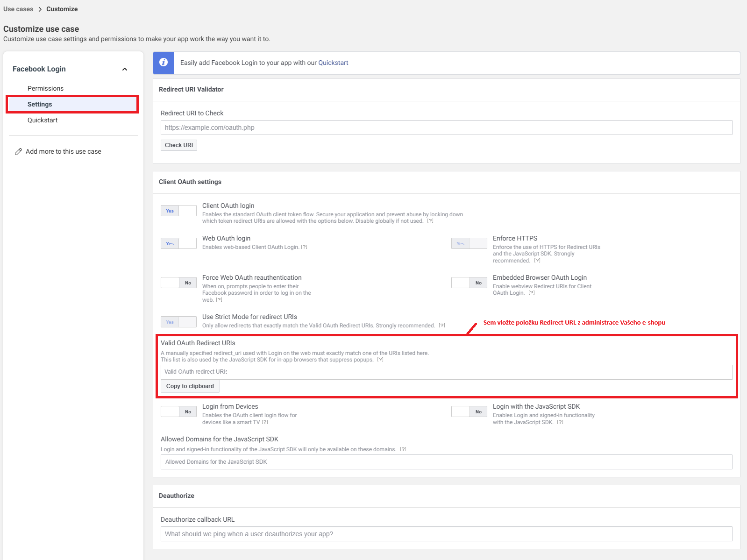Toggle the Enforce HTTPS switch
The height and width of the screenshot is (560, 747).
[469, 243]
